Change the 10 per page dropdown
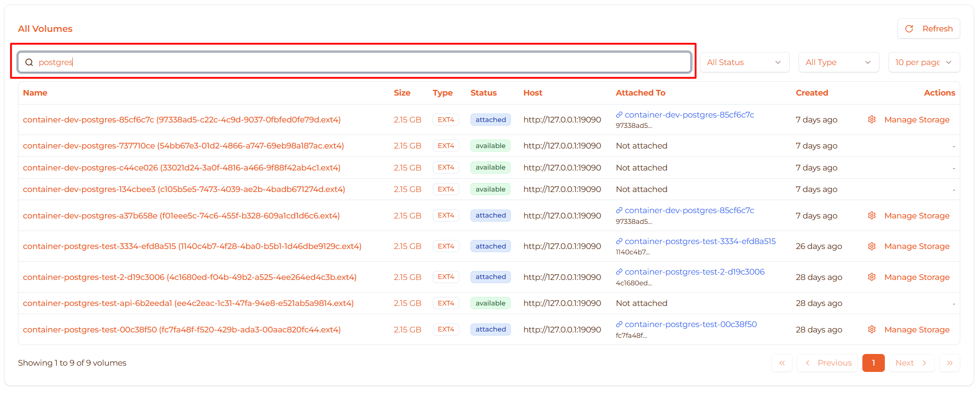The height and width of the screenshot is (393, 980). (x=923, y=62)
